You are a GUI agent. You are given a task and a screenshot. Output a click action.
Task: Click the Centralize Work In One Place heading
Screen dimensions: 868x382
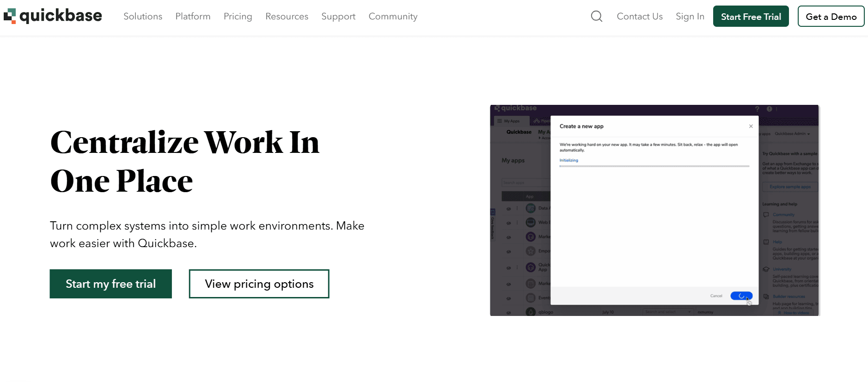point(185,161)
